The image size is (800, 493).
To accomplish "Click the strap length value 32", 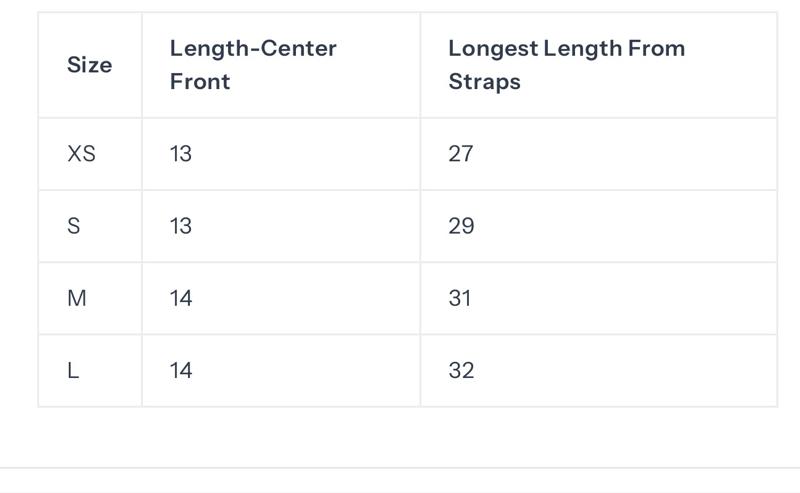I will click(461, 370).
